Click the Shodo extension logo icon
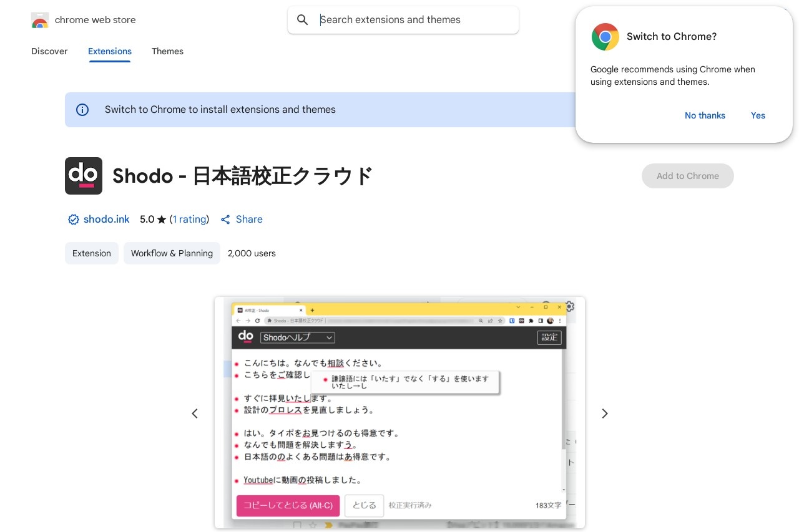 84,176
